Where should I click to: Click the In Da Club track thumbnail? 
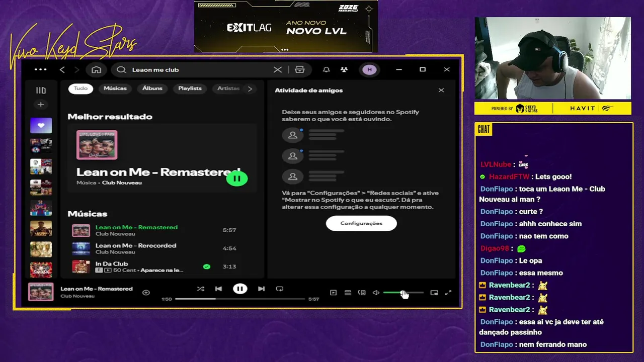coord(81,266)
